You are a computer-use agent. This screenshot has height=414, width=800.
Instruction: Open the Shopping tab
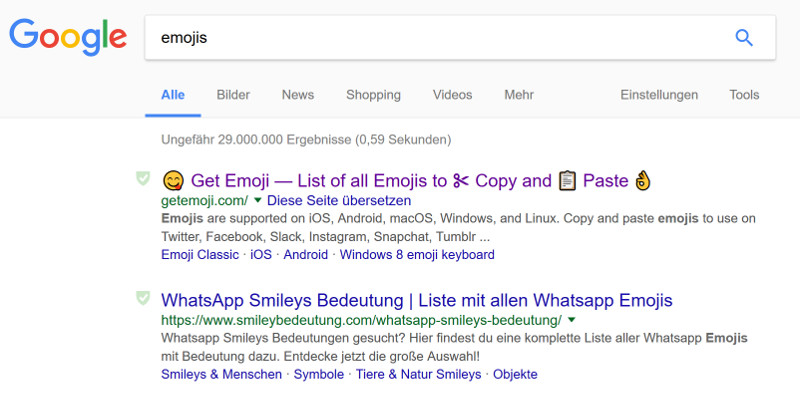tap(373, 95)
